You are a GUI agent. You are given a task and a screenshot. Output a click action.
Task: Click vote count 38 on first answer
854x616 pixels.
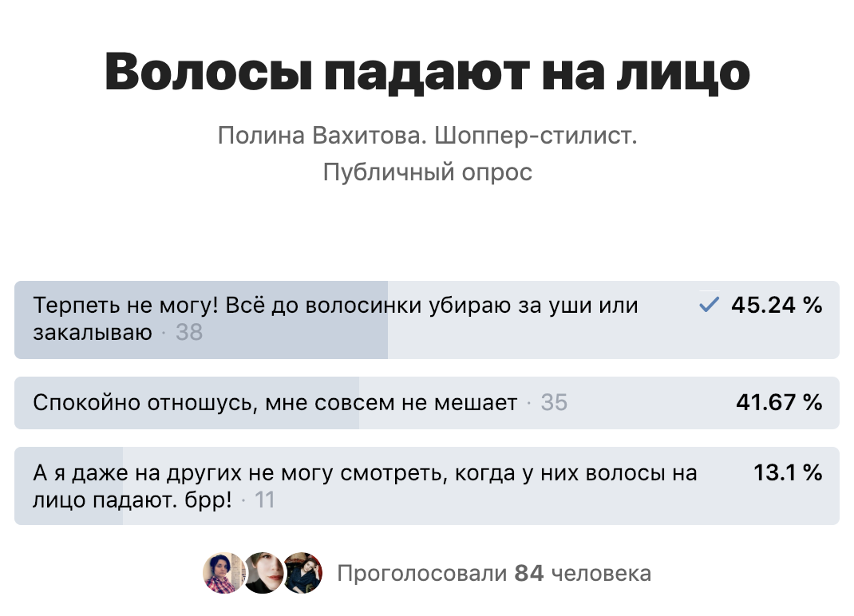[x=189, y=332]
